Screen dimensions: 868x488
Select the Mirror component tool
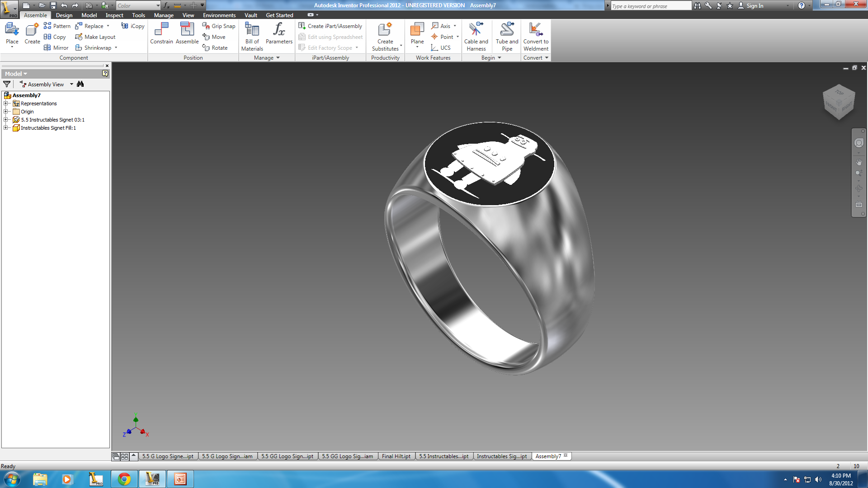[x=56, y=47]
